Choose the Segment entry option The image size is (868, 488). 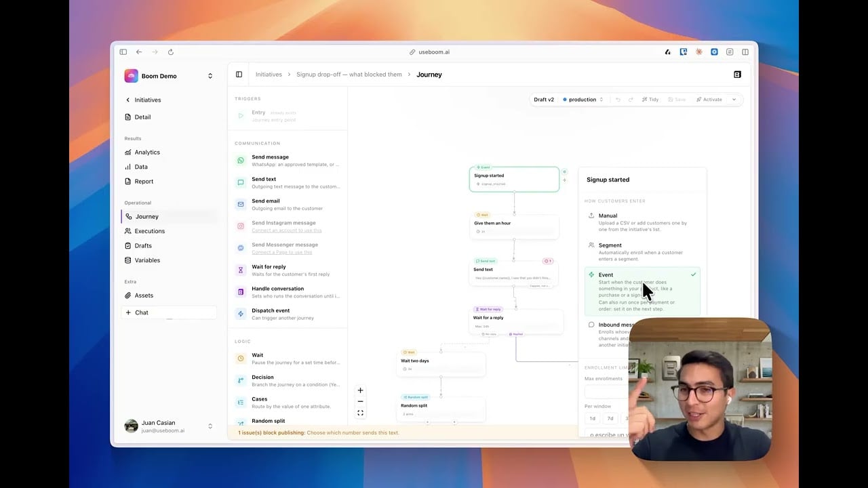click(x=642, y=252)
